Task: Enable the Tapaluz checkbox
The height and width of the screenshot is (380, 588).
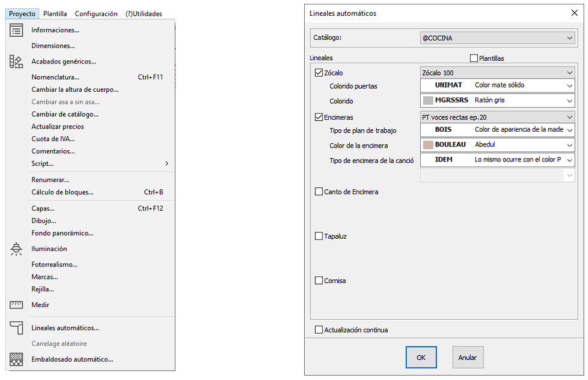Action: tap(319, 236)
